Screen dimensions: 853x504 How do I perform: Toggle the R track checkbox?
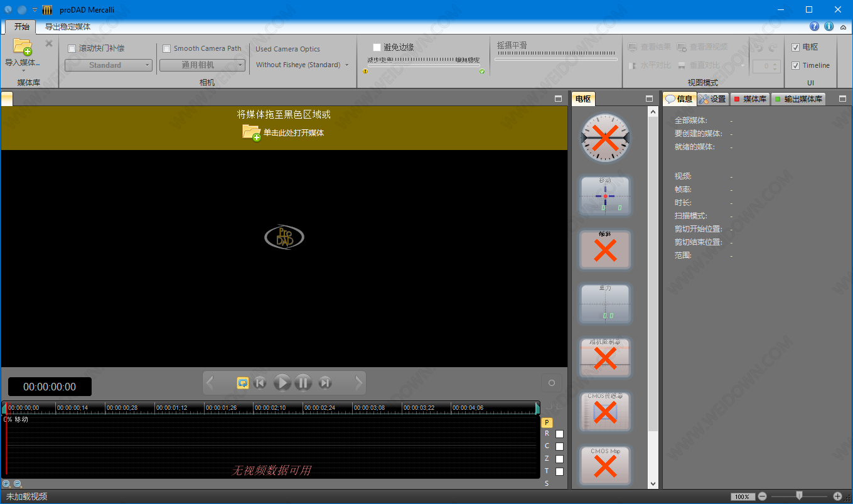559,434
